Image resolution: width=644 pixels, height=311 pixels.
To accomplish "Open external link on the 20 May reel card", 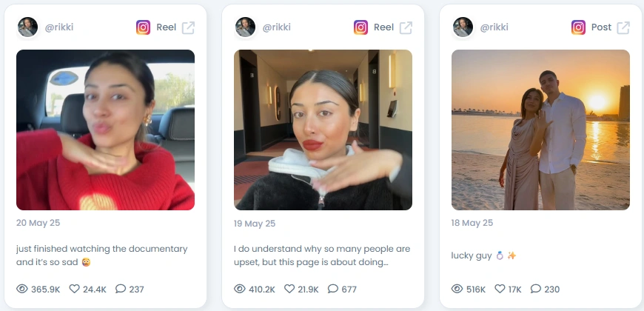I will click(x=188, y=27).
